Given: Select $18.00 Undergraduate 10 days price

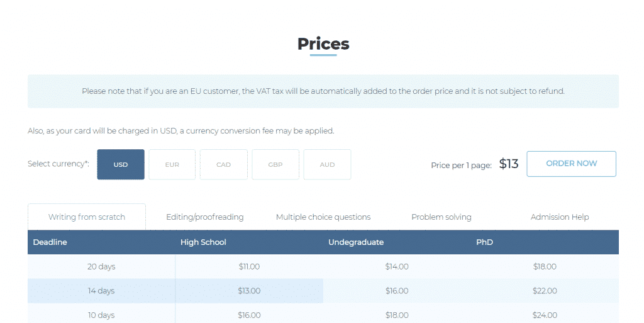Looking at the screenshot, I should 397,315.
